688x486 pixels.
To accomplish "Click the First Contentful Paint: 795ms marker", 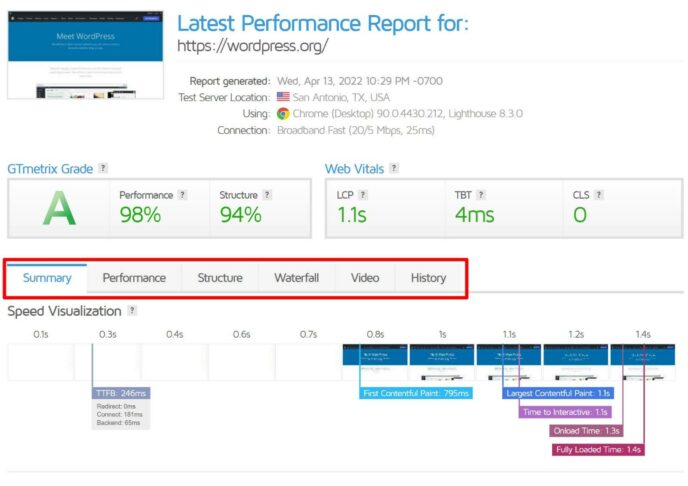I will [416, 393].
